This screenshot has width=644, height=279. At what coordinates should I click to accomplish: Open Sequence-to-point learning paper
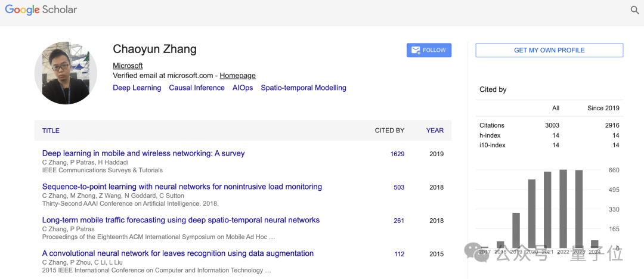click(x=182, y=187)
